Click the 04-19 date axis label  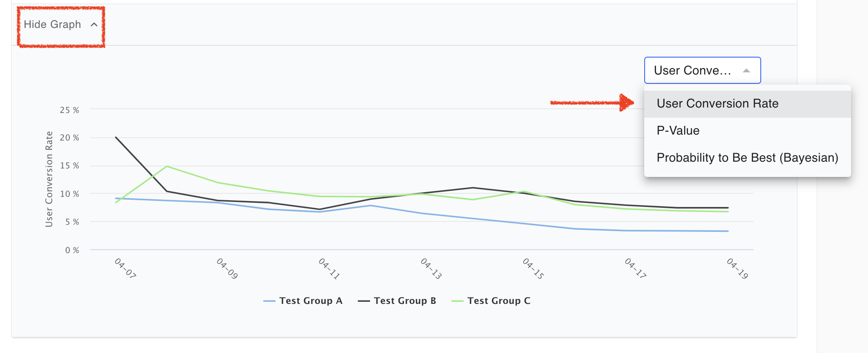[x=737, y=268]
